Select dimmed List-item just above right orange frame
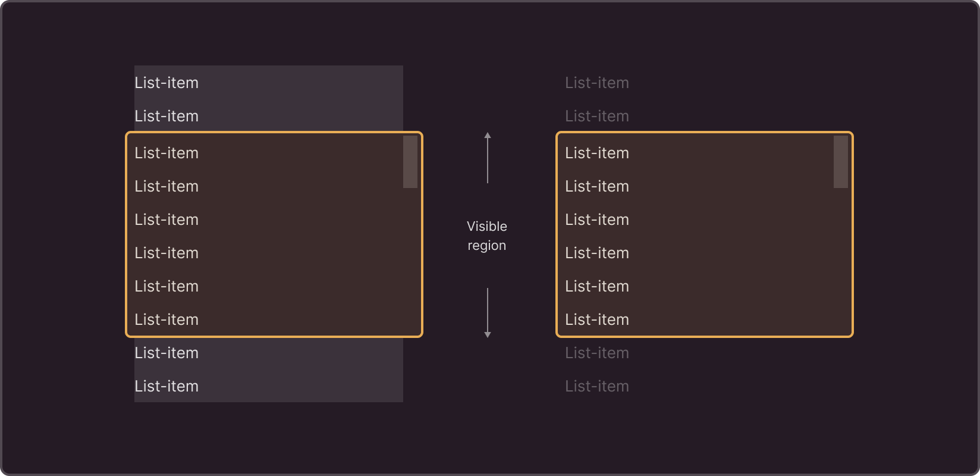 (x=597, y=116)
